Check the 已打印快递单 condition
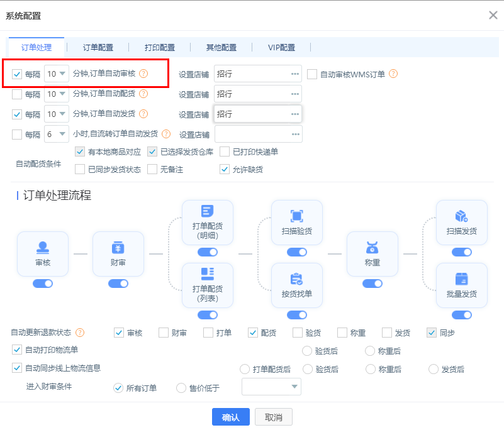The width and height of the screenshot is (504, 430). pos(225,152)
